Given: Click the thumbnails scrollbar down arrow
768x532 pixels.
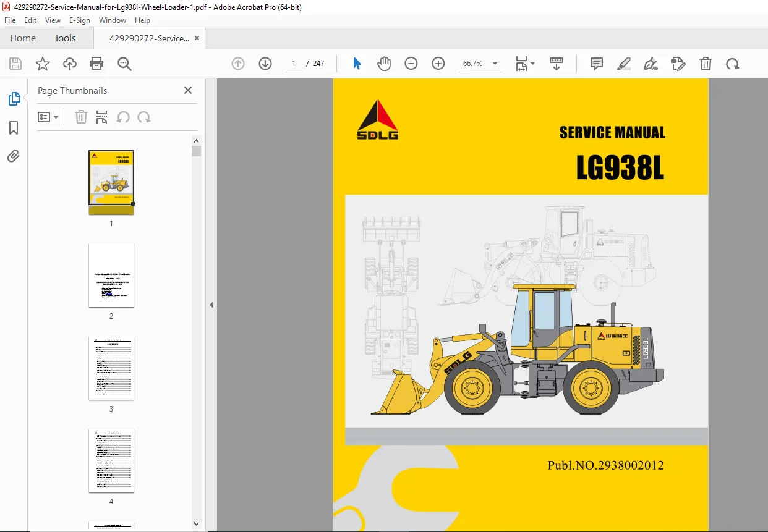Looking at the screenshot, I should pyautogui.click(x=196, y=524).
